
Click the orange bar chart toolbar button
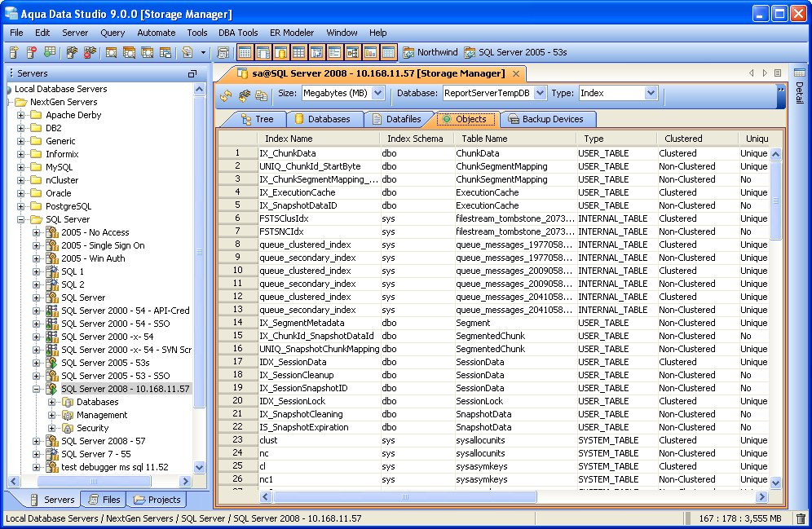tap(370, 52)
